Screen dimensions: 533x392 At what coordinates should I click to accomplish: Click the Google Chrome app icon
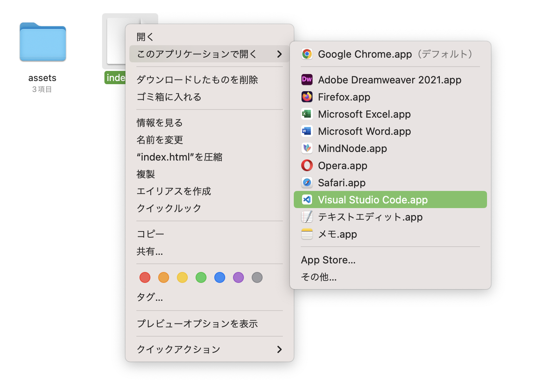tap(307, 54)
